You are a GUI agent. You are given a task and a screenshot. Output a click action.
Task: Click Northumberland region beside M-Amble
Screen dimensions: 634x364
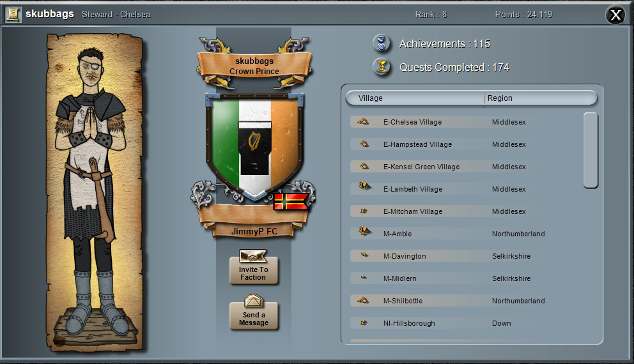518,234
